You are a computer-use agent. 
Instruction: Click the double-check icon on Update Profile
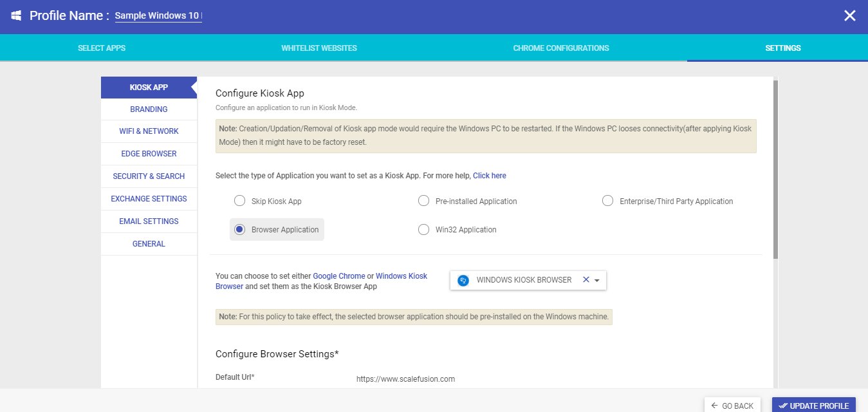coord(783,406)
